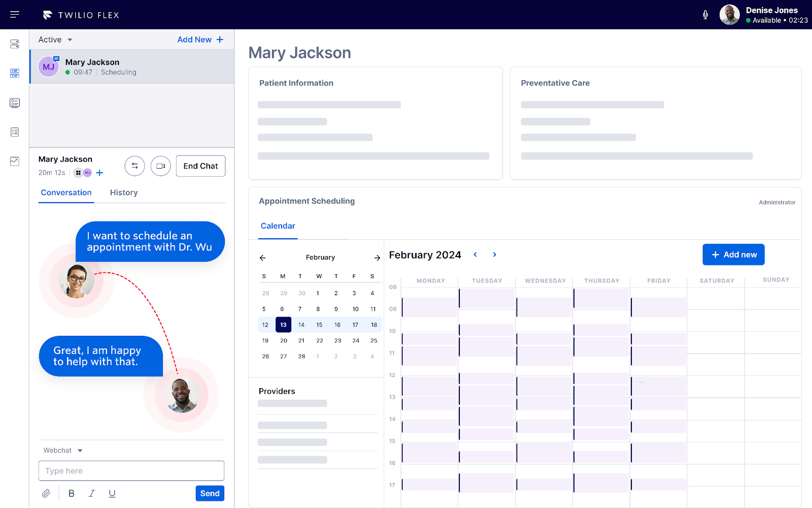Attach a file with paperclip icon
This screenshot has width=812, height=508.
pyautogui.click(x=46, y=493)
